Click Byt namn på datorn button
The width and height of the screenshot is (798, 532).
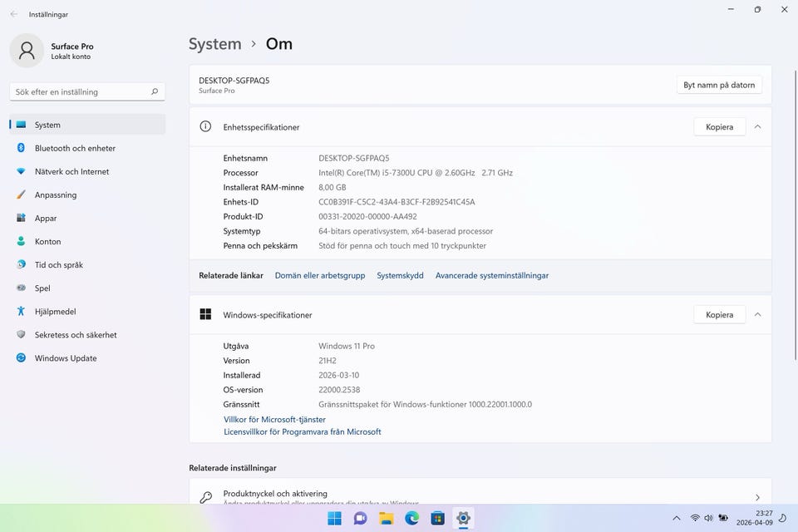[x=719, y=85]
